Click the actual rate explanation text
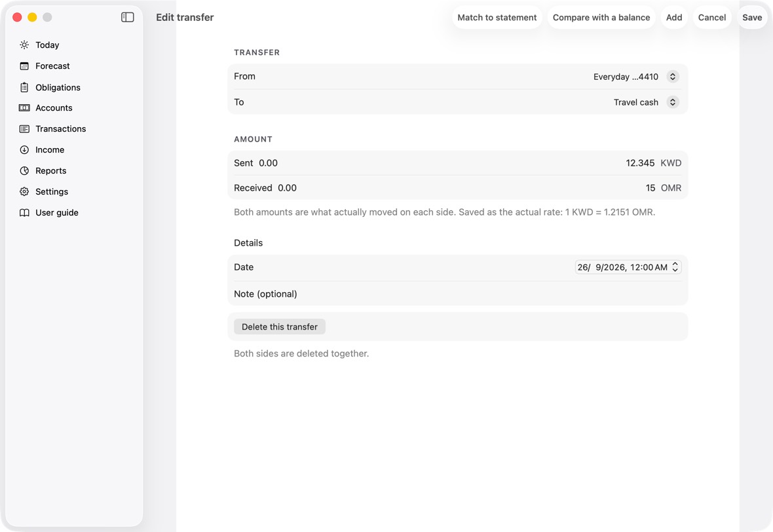This screenshot has height=532, width=773. 444,212
